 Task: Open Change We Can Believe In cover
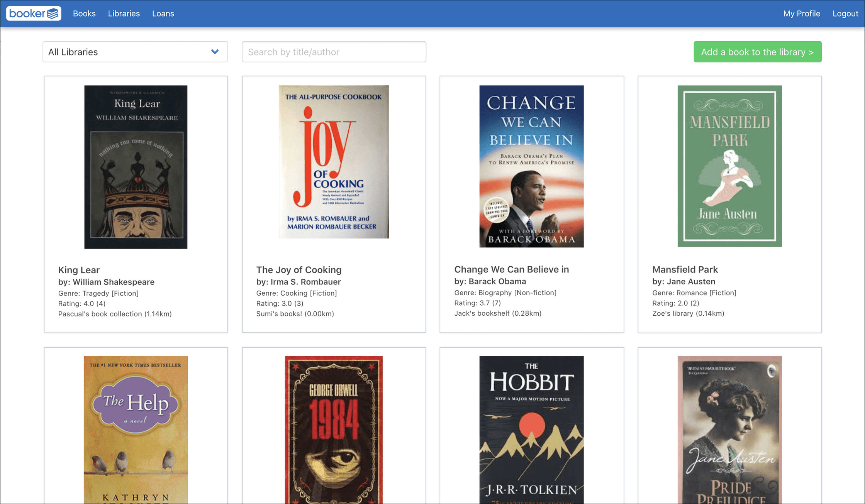(532, 166)
